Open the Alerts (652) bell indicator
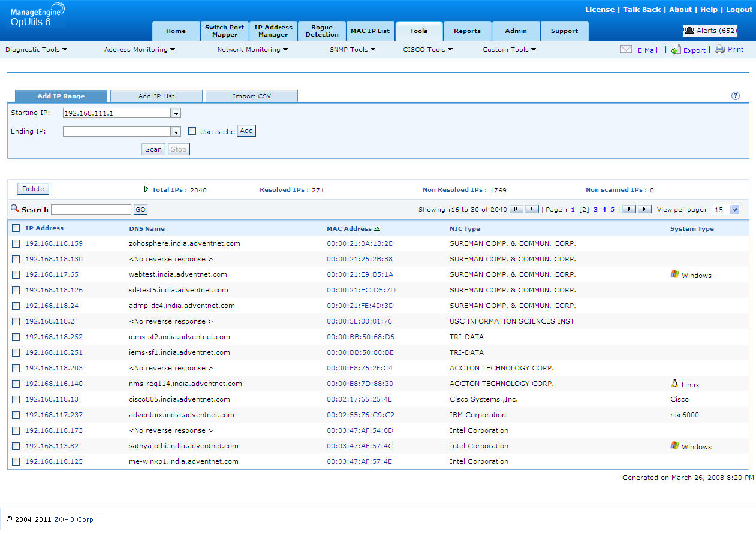Image resolution: width=756 pixels, height=534 pixels. pos(710,31)
